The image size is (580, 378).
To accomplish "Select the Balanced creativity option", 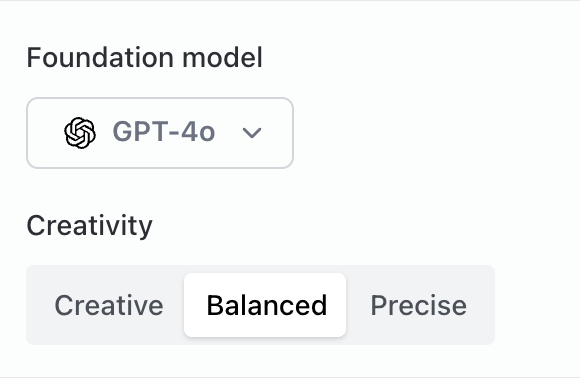I will point(265,305).
